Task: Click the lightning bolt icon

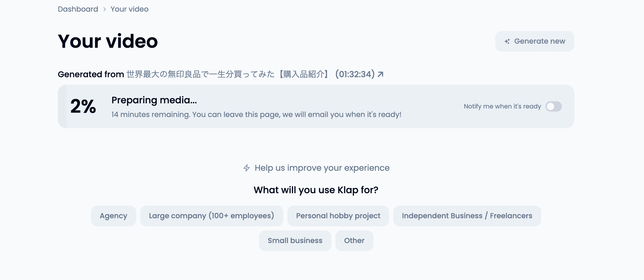Action: pyautogui.click(x=247, y=168)
